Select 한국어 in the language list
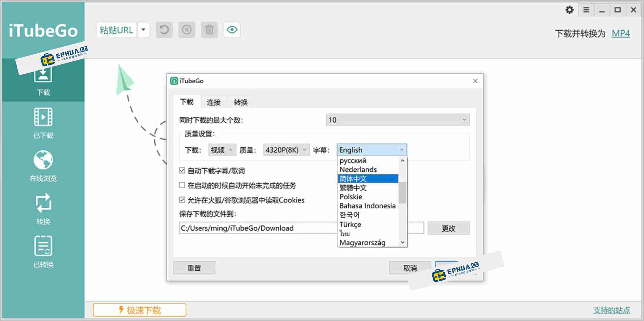644x321 pixels. (x=368, y=215)
